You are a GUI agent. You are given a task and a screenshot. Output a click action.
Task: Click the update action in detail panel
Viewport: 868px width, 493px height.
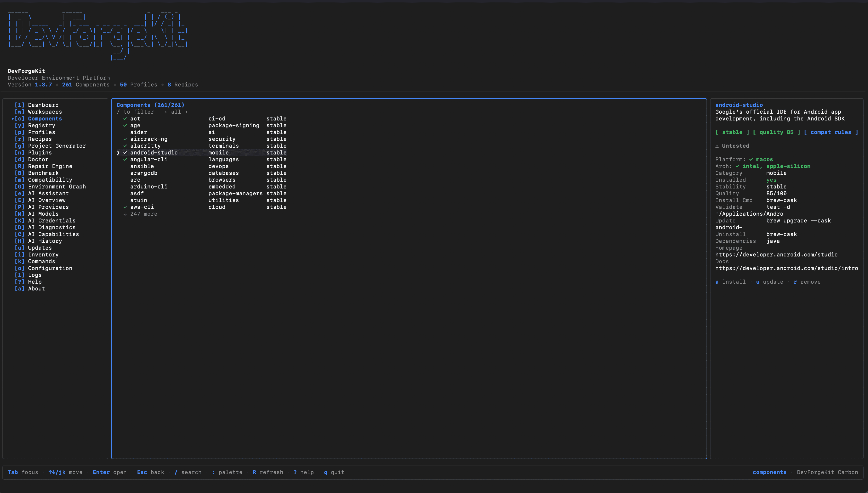click(770, 282)
